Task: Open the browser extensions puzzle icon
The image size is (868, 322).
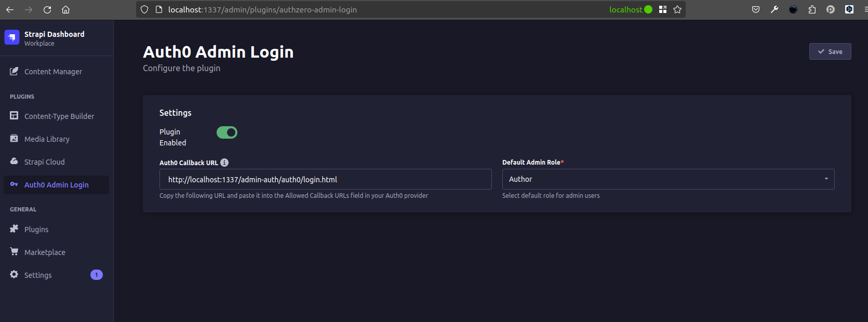Action: 812,9
